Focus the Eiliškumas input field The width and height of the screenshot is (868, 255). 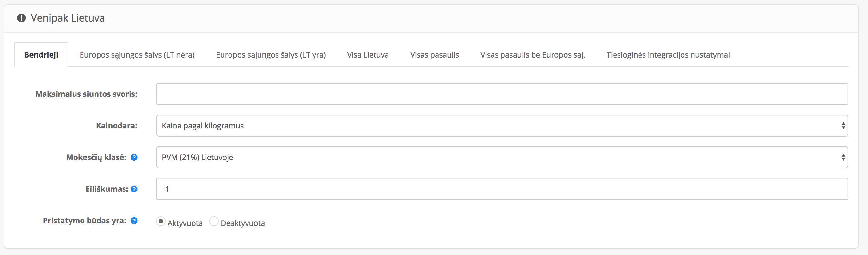[502, 189]
